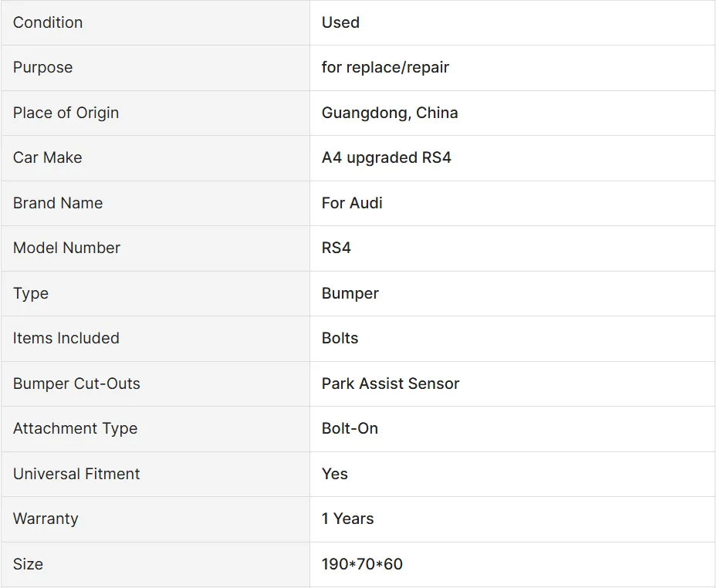Click the "Park Assist Sensor" value
The width and height of the screenshot is (717, 588).
[390, 384]
